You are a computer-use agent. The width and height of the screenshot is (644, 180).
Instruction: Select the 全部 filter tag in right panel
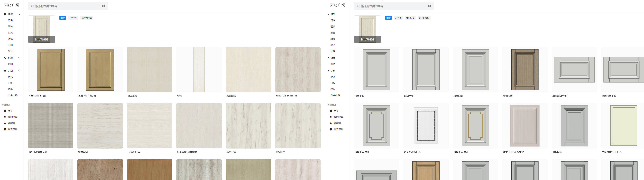[x=389, y=18]
